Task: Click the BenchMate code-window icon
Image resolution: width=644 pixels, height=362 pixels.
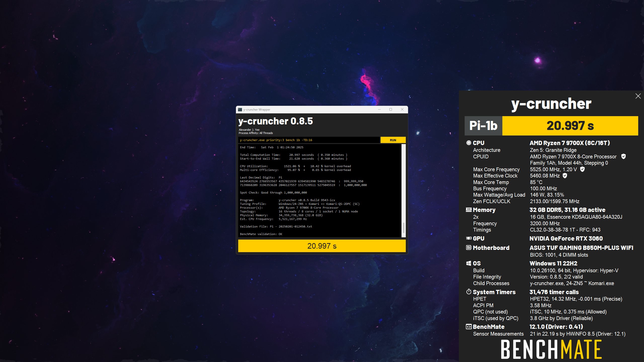Action: coord(469,327)
